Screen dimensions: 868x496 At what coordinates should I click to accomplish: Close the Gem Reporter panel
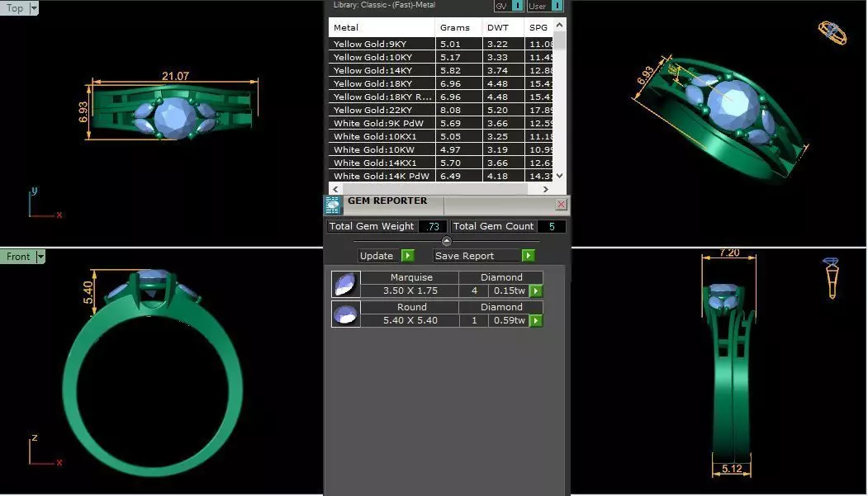pyautogui.click(x=561, y=205)
